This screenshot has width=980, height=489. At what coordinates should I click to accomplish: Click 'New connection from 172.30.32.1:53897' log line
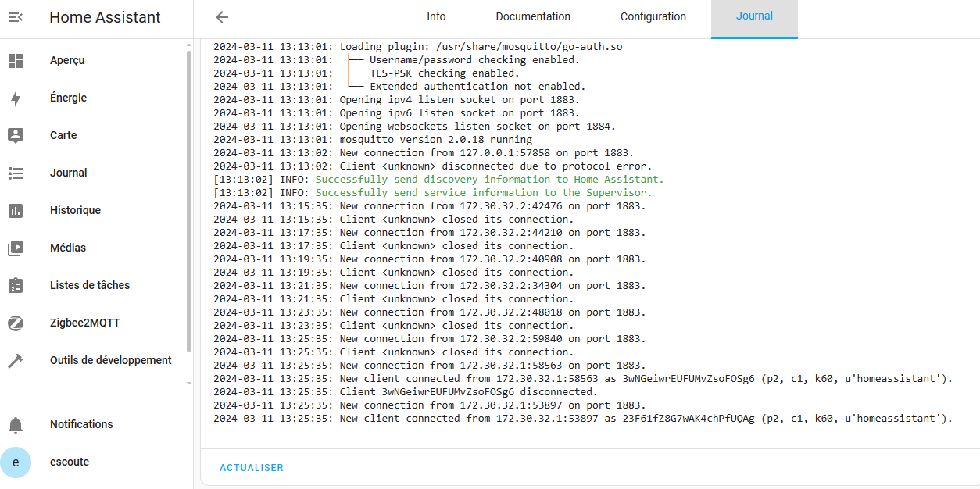[430, 405]
